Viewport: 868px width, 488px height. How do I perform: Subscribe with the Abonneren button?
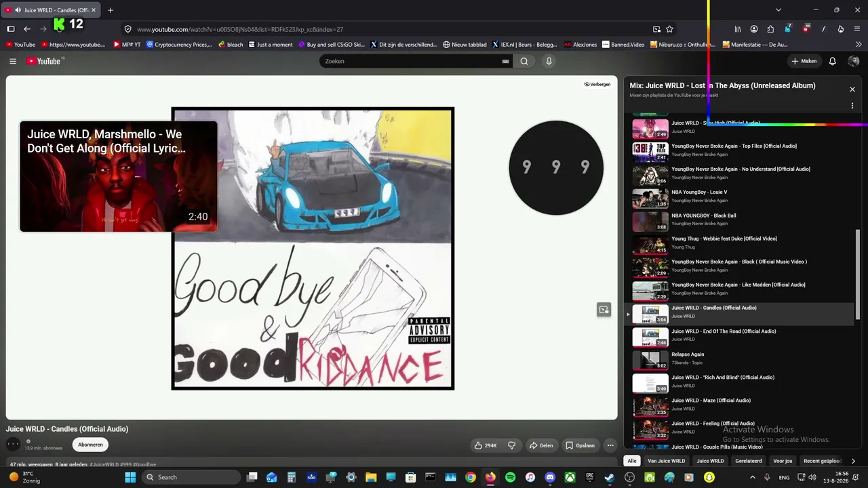point(90,445)
